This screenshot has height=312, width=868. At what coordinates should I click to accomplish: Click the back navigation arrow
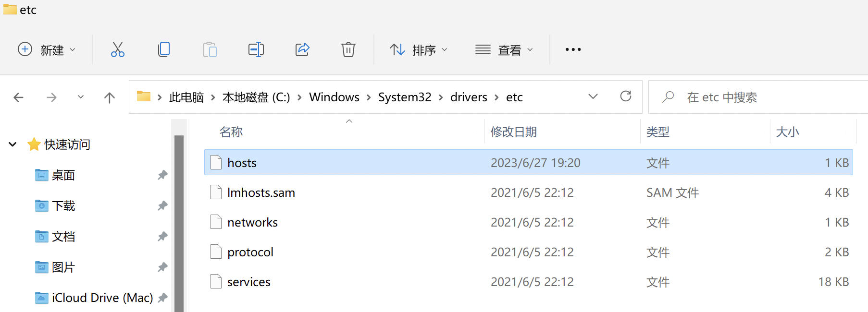[x=19, y=97]
